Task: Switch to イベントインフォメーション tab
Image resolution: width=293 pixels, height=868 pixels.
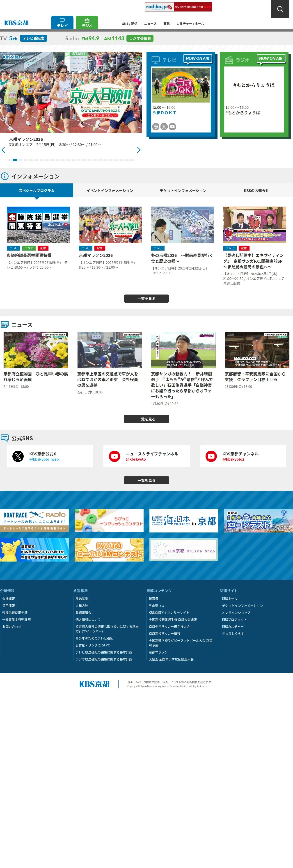Action: pos(110,190)
